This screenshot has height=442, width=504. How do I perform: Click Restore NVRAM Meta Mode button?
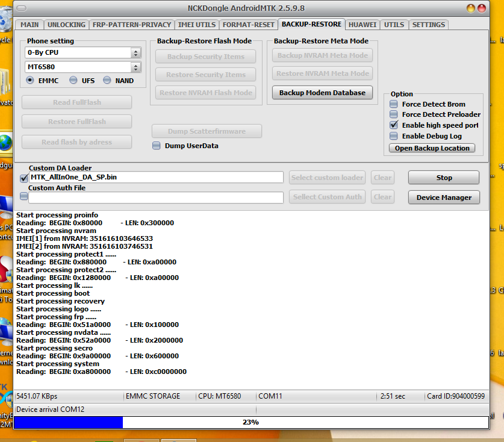point(322,73)
